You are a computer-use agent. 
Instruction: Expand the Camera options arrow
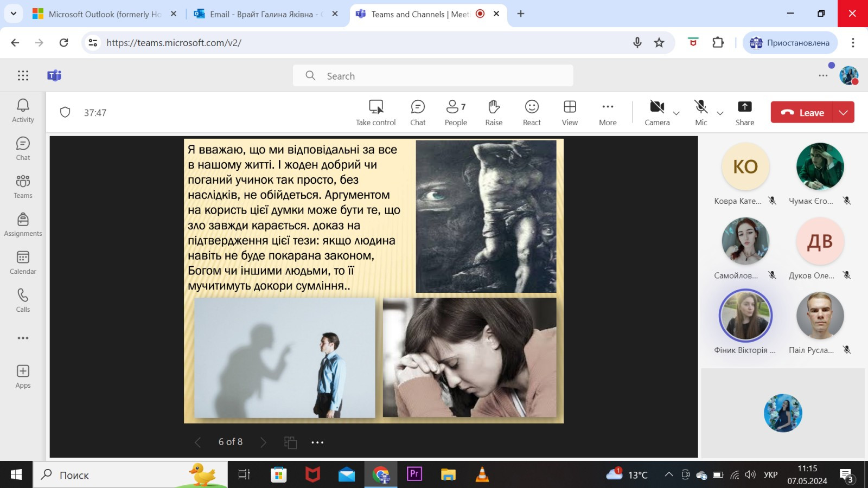pos(676,113)
